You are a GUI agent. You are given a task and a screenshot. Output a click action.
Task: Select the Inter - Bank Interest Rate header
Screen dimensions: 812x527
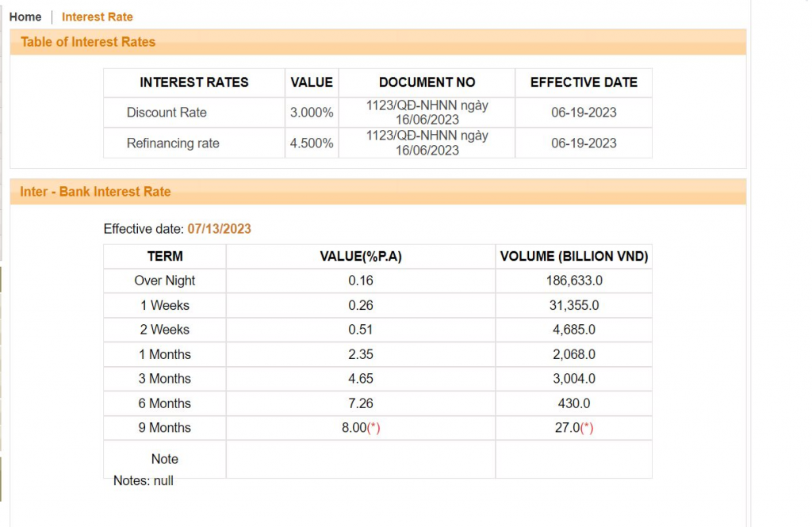(95, 192)
